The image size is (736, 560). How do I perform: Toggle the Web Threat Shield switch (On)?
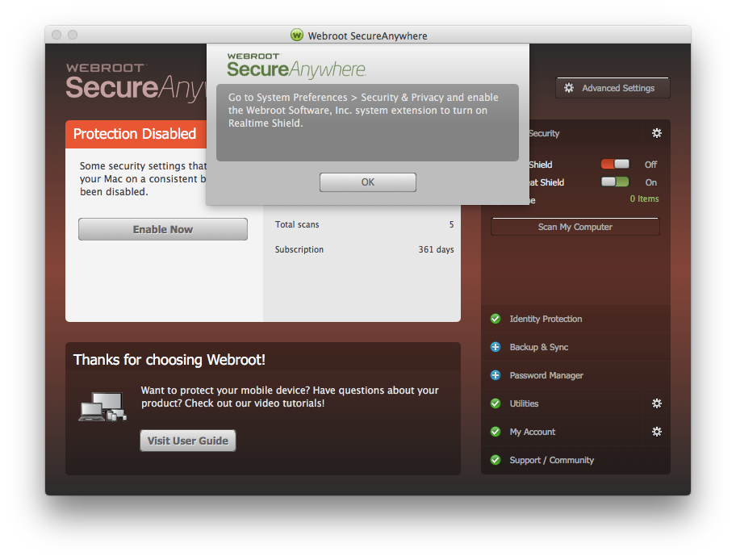pyautogui.click(x=615, y=182)
